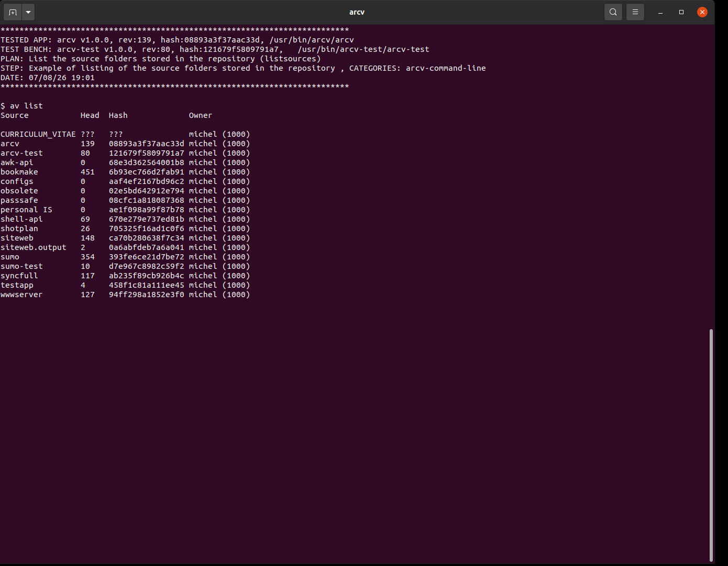This screenshot has width=728, height=566.
Task: Click head value 127 for wwwserver
Action: [87, 295]
